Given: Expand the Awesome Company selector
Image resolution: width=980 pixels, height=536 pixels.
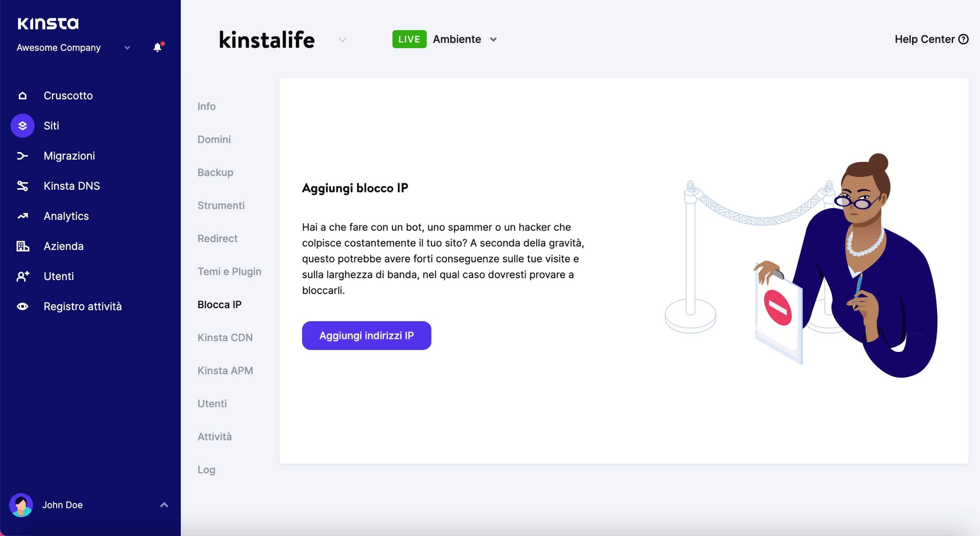Looking at the screenshot, I should pos(127,48).
